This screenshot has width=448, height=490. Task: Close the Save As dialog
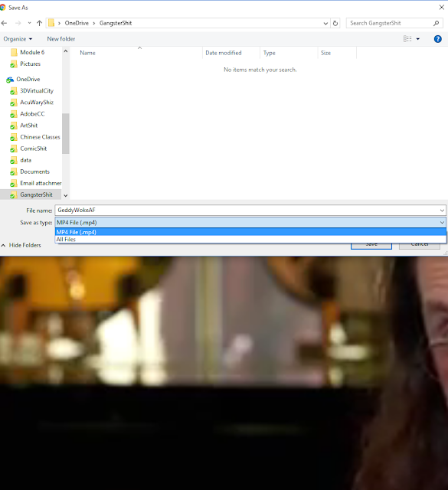click(x=441, y=7)
